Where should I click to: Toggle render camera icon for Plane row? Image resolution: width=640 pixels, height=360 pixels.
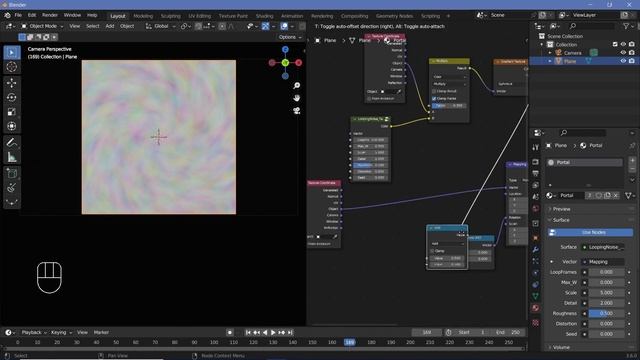click(x=632, y=61)
